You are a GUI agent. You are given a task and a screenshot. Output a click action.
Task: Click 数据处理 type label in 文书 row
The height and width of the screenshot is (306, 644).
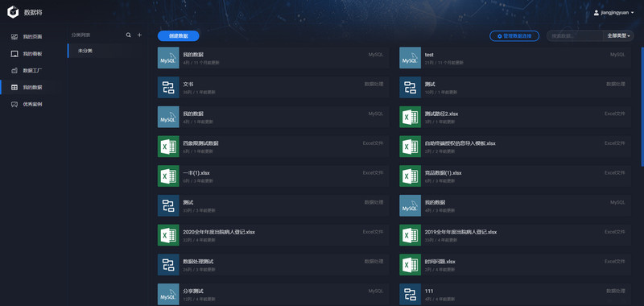(x=374, y=84)
